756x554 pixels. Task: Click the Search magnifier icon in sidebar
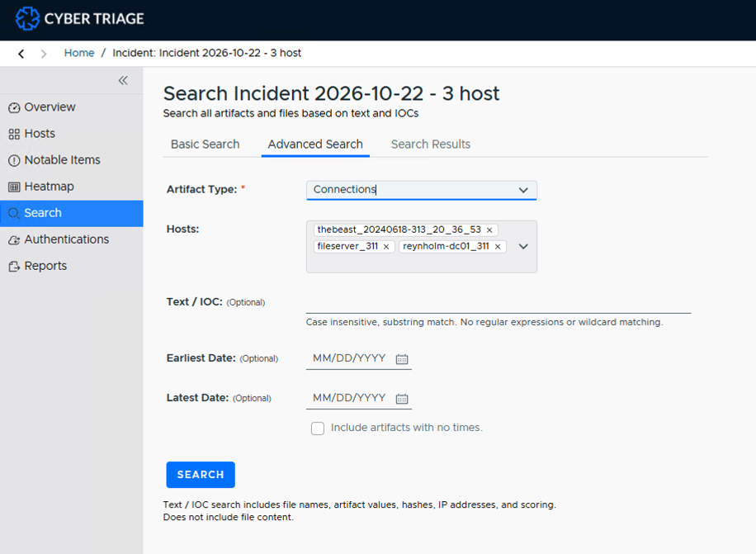click(14, 213)
